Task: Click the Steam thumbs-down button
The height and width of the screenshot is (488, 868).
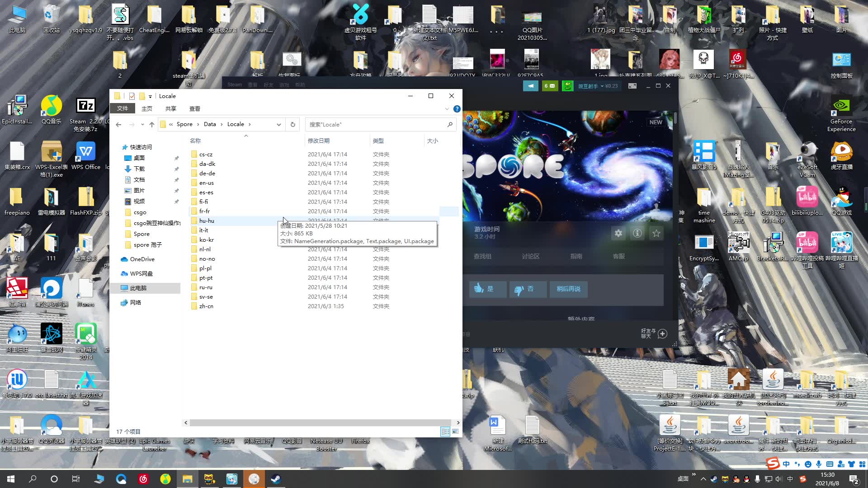Action: (x=528, y=289)
